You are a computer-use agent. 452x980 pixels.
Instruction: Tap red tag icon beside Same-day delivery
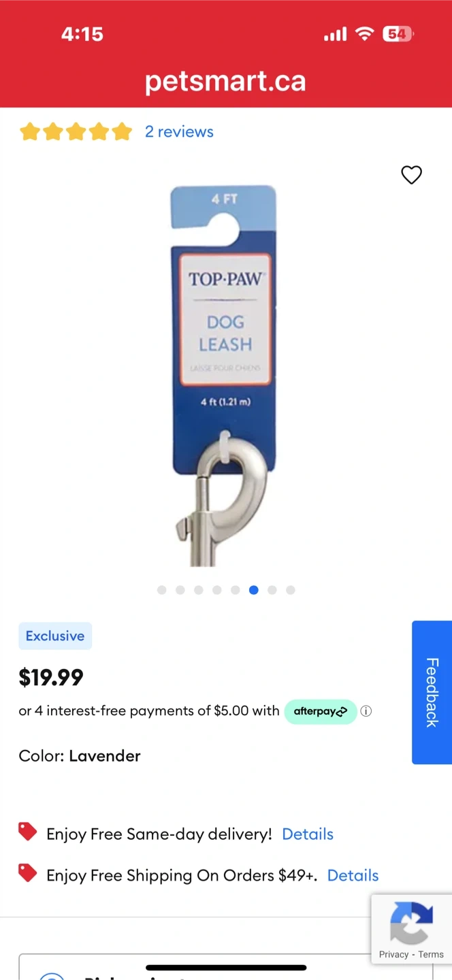pos(27,832)
